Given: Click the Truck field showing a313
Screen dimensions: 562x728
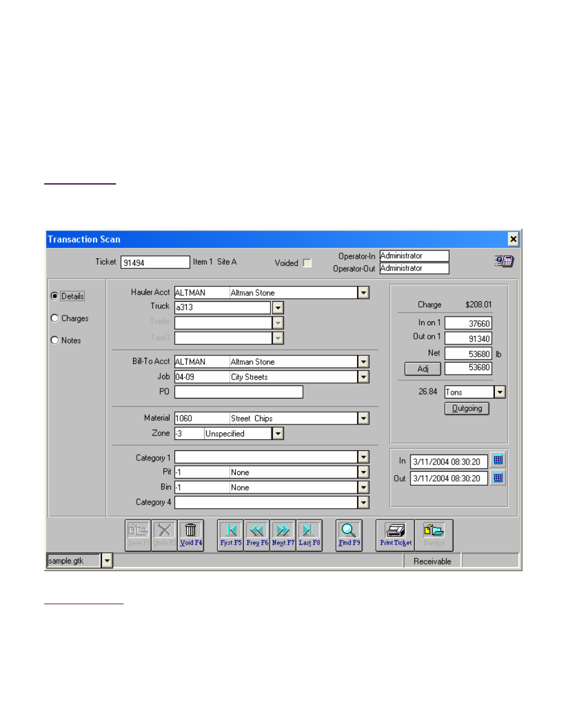Looking at the screenshot, I should [223, 308].
